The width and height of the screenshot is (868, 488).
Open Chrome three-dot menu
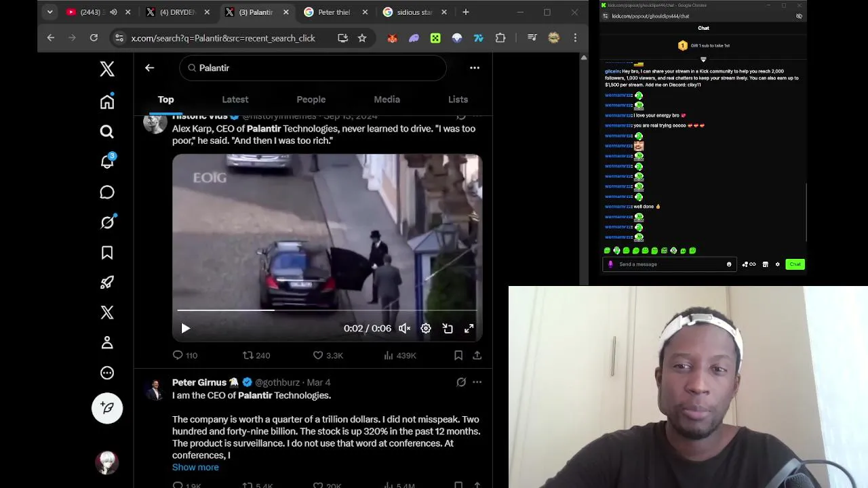click(x=575, y=38)
